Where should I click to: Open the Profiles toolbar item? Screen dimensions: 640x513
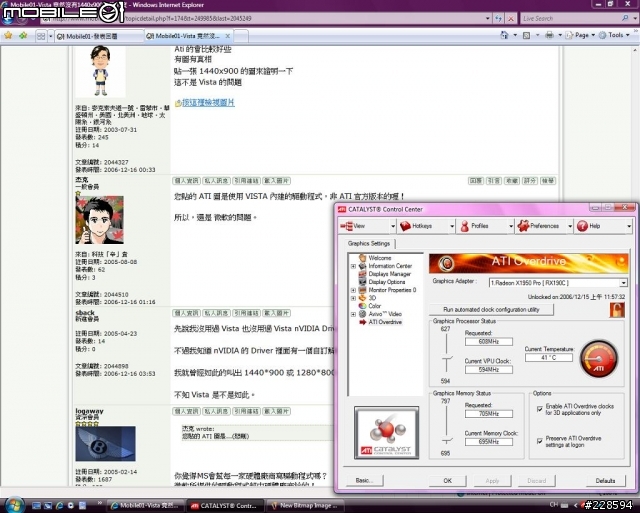481,226
